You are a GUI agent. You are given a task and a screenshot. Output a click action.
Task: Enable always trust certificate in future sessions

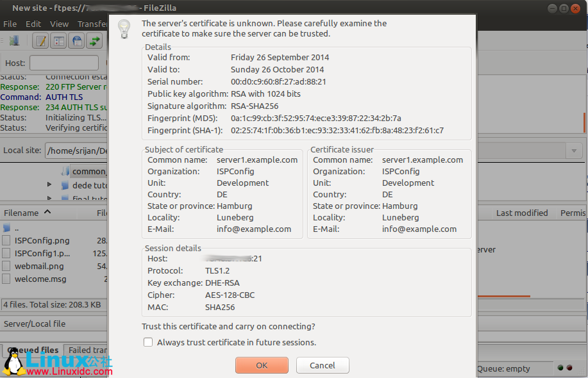148,342
